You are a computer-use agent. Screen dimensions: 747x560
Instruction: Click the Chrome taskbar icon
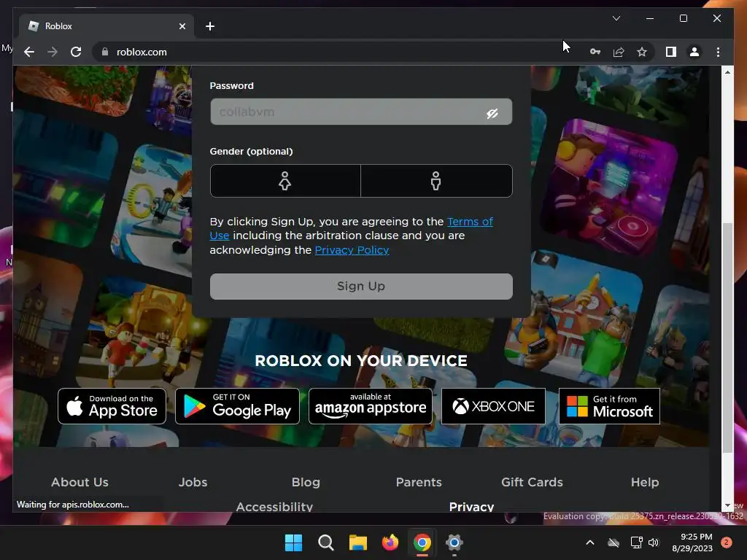(422, 542)
